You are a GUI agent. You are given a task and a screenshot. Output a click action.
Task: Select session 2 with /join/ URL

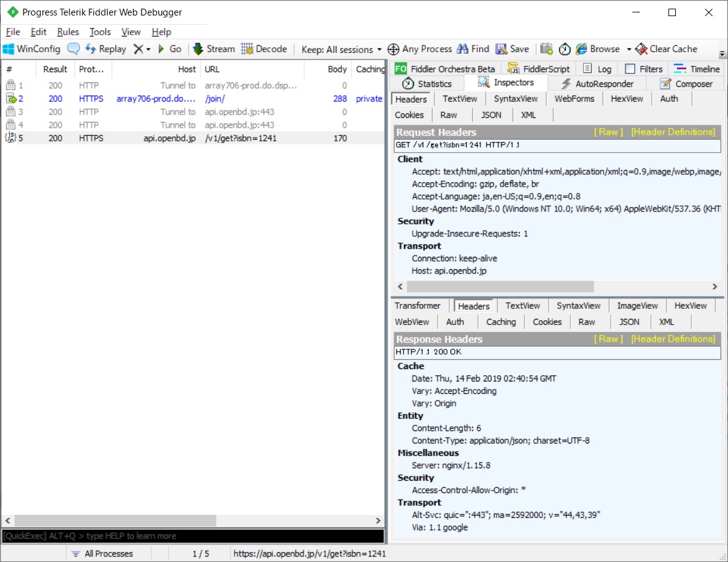point(192,99)
